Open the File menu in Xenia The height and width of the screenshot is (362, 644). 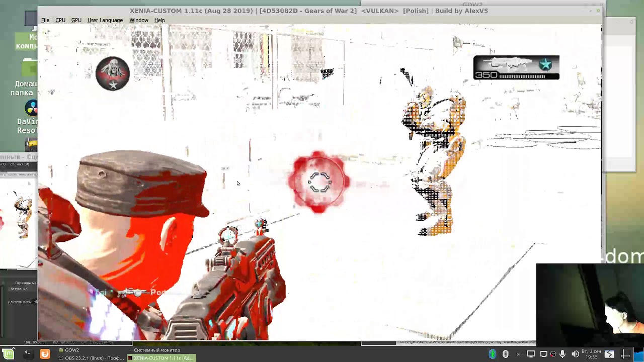(x=45, y=20)
